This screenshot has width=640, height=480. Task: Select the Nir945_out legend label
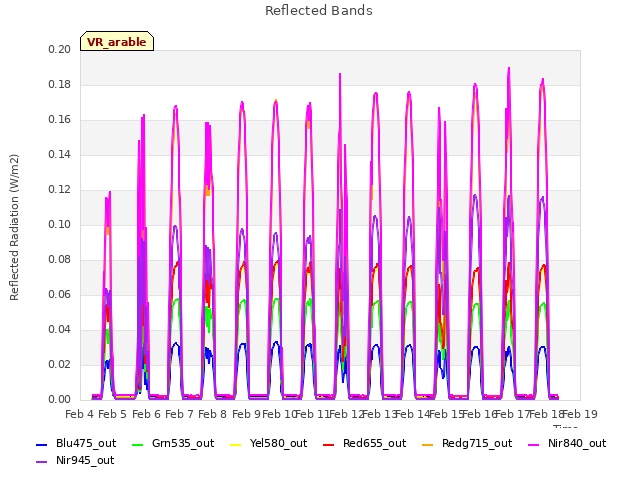(x=85, y=460)
